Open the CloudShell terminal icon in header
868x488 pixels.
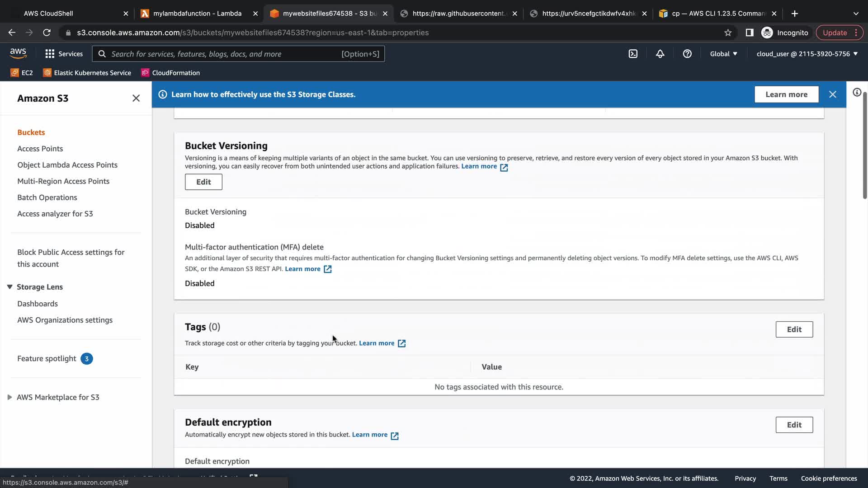coord(633,54)
